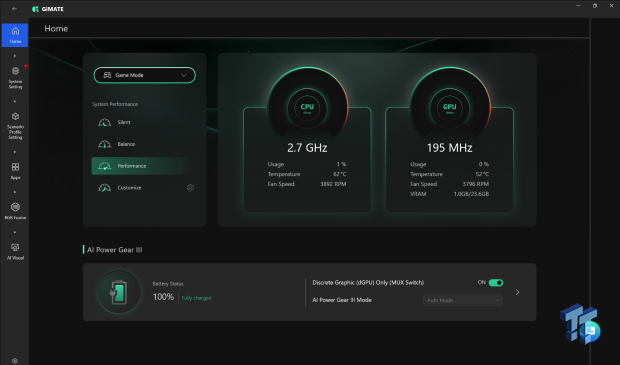Toggle Discrete Graphic (dGPU) Only switch

pos(496,282)
